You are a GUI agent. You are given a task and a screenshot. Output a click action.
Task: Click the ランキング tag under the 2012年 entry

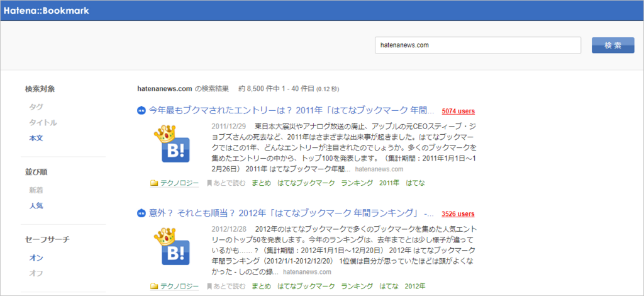(357, 286)
